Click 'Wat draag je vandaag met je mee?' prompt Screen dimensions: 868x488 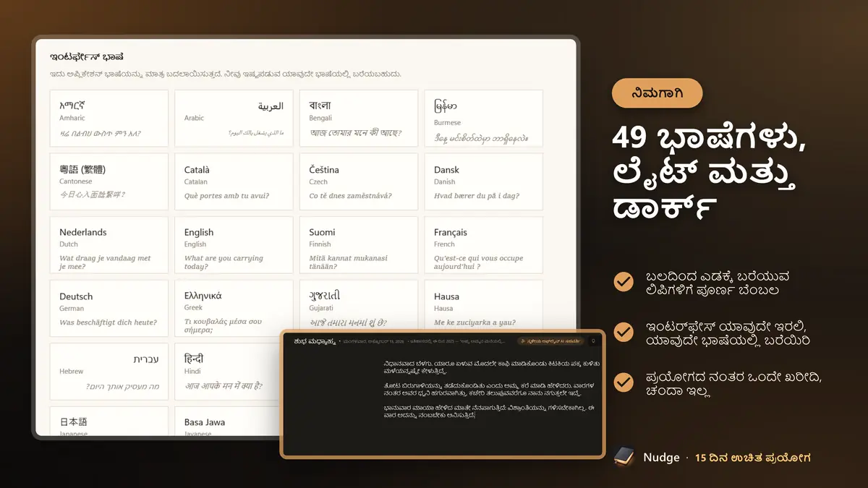tap(105, 262)
